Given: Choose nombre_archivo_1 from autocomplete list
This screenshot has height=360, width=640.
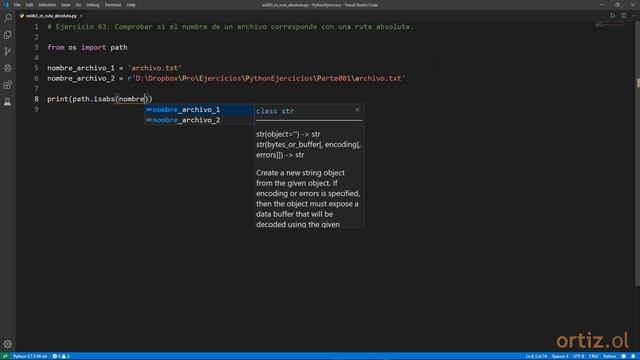Looking at the screenshot, I should 199,109.
